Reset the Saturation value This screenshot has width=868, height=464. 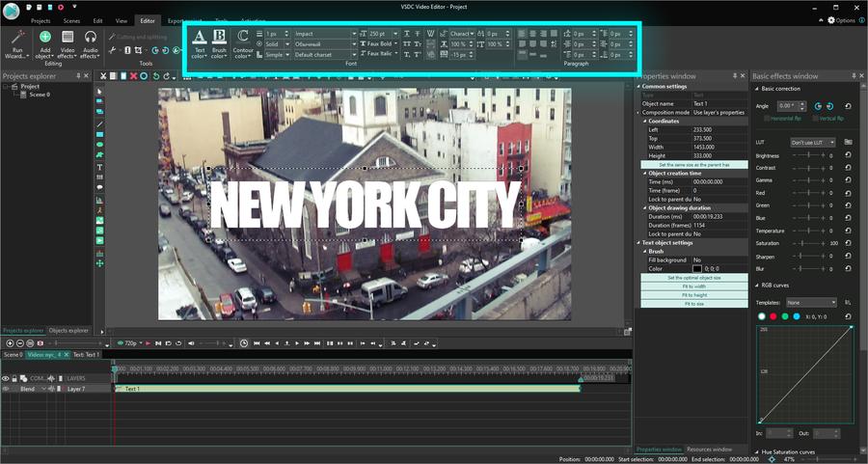point(848,243)
